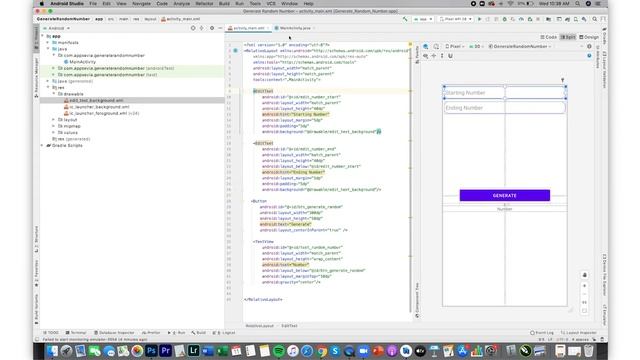Open the Project panel gear settings
This screenshot has height=360, width=640.
211,28
